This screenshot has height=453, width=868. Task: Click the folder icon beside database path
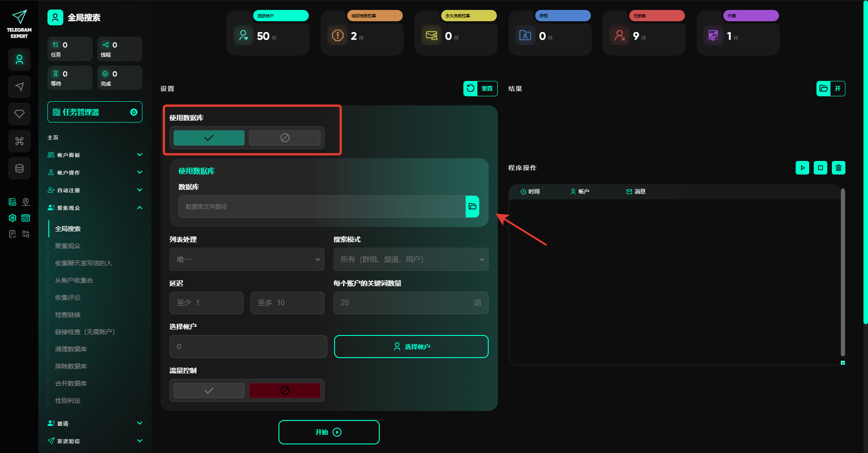[x=472, y=207]
